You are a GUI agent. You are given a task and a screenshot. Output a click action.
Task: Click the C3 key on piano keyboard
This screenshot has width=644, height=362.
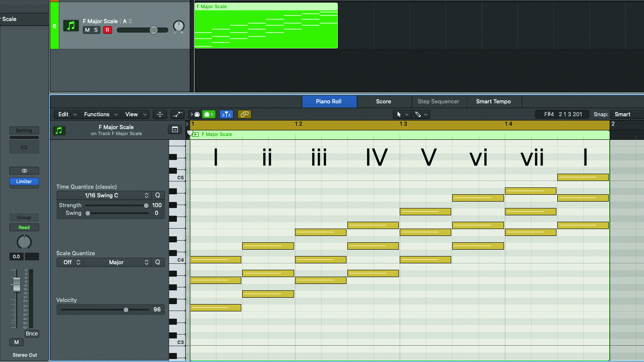(177, 342)
